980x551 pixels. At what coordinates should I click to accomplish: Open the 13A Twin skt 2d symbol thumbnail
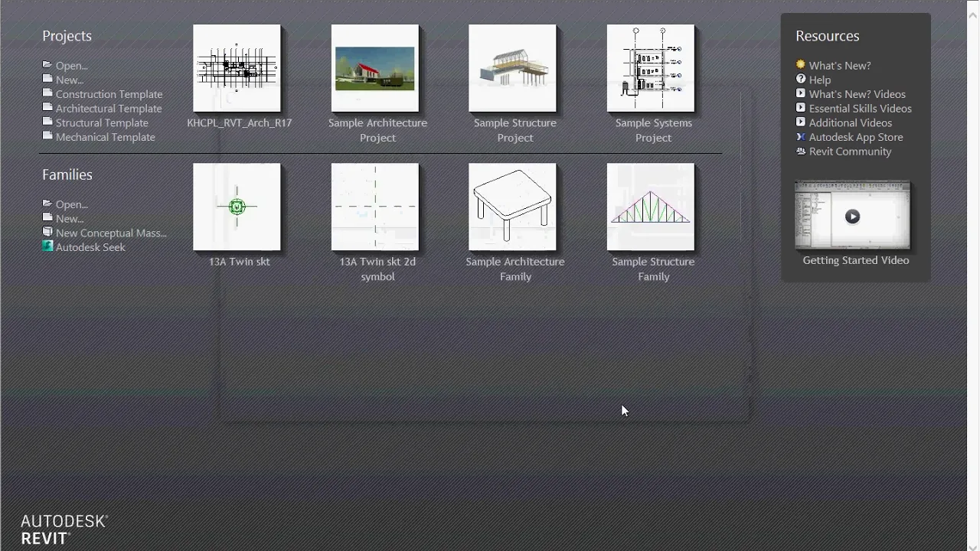point(375,207)
